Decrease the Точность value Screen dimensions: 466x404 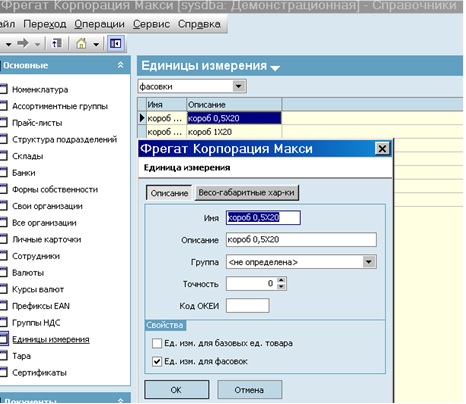point(281,287)
